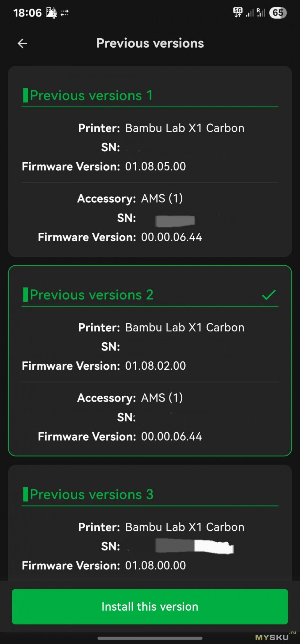Tap the 5G network status icon

pyautogui.click(x=238, y=12)
